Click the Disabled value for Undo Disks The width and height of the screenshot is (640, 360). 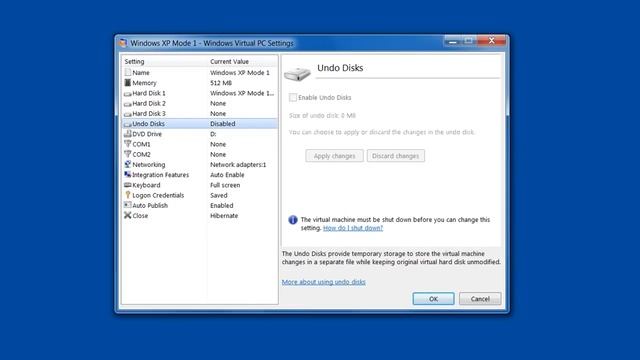pos(222,124)
